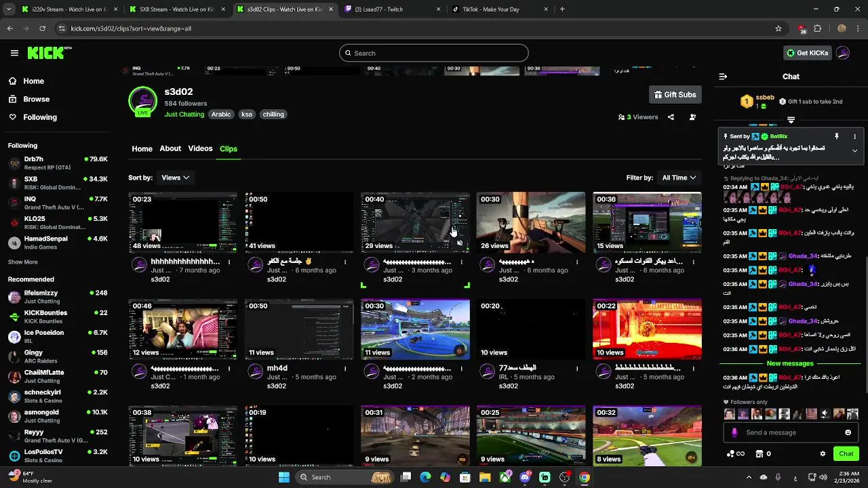Open profile avatar menu top right
Viewport: 868px width, 488px height.
pos(843,53)
